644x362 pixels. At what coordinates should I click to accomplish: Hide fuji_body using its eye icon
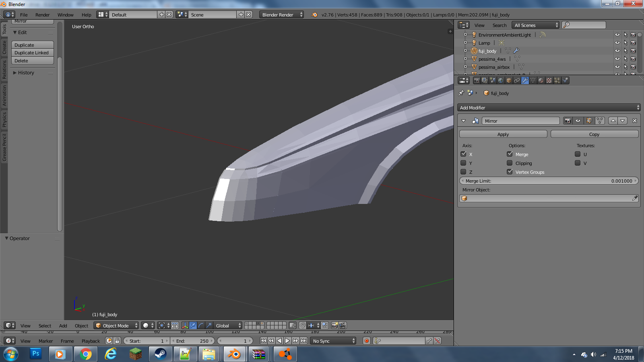click(617, 51)
